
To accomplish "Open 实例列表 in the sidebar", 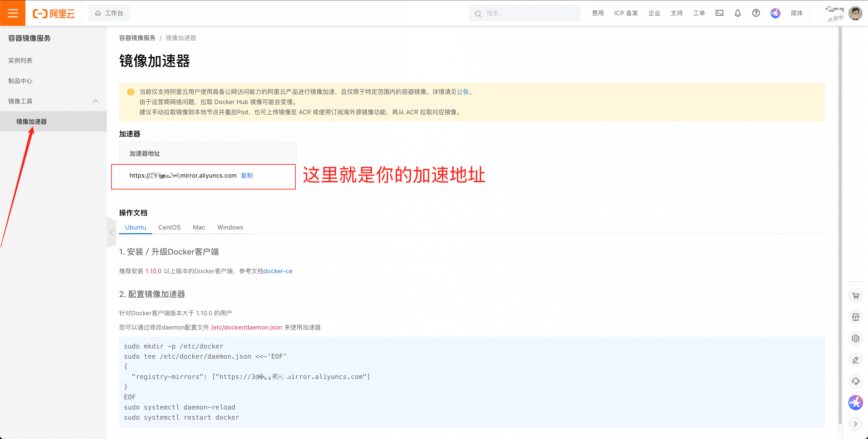I will pyautogui.click(x=20, y=60).
